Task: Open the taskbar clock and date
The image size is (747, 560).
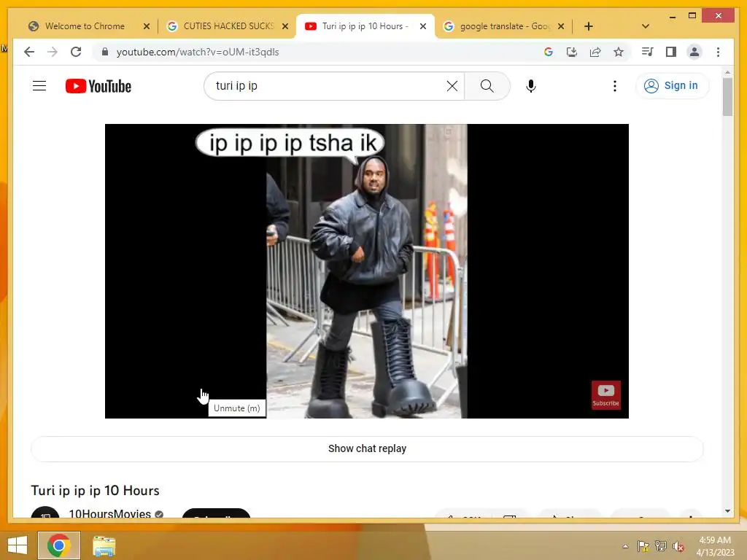Action: click(x=715, y=546)
